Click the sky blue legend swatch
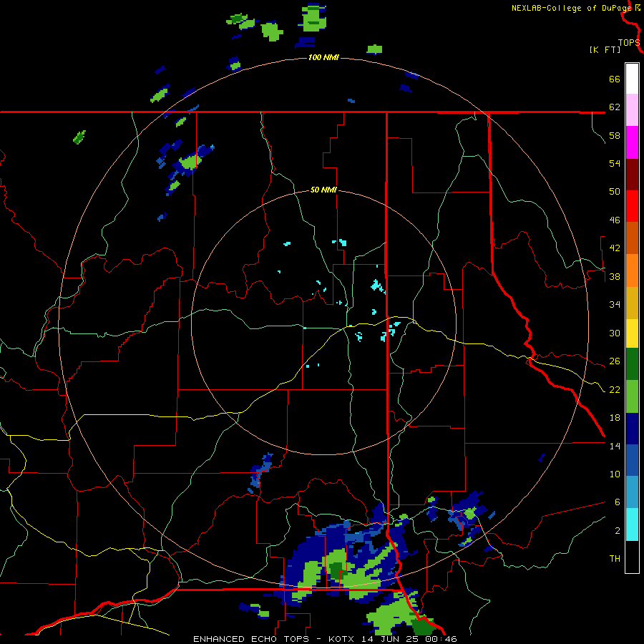This screenshot has height=644, width=644. click(632, 492)
